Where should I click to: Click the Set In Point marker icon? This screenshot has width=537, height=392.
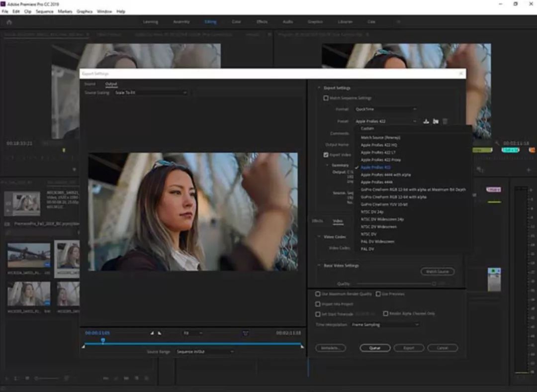(152, 333)
